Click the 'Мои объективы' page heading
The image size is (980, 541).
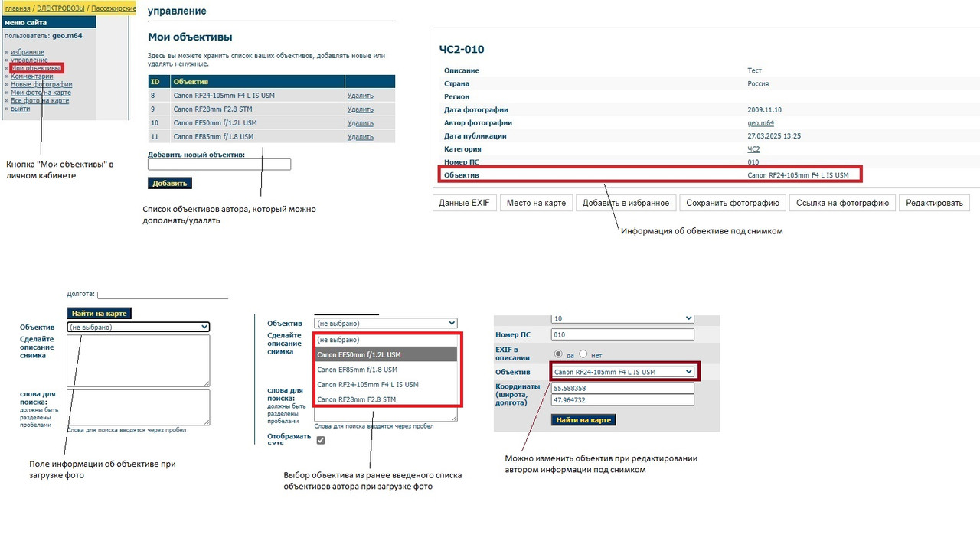point(190,37)
